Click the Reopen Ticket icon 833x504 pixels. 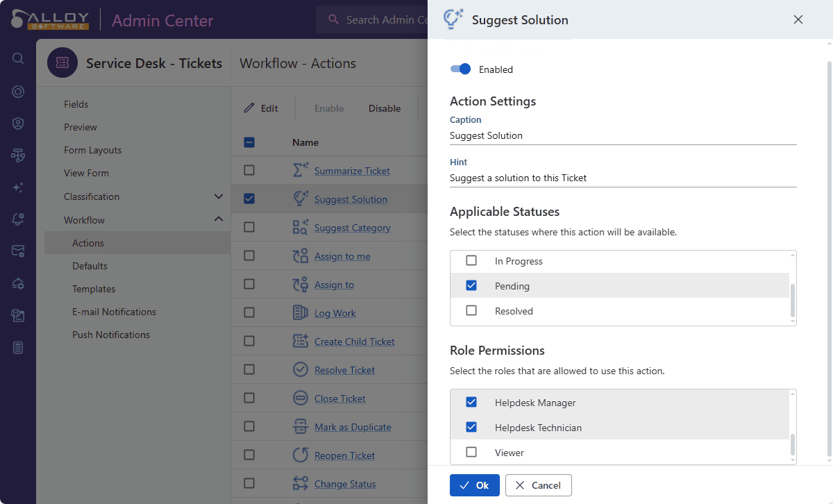300,455
